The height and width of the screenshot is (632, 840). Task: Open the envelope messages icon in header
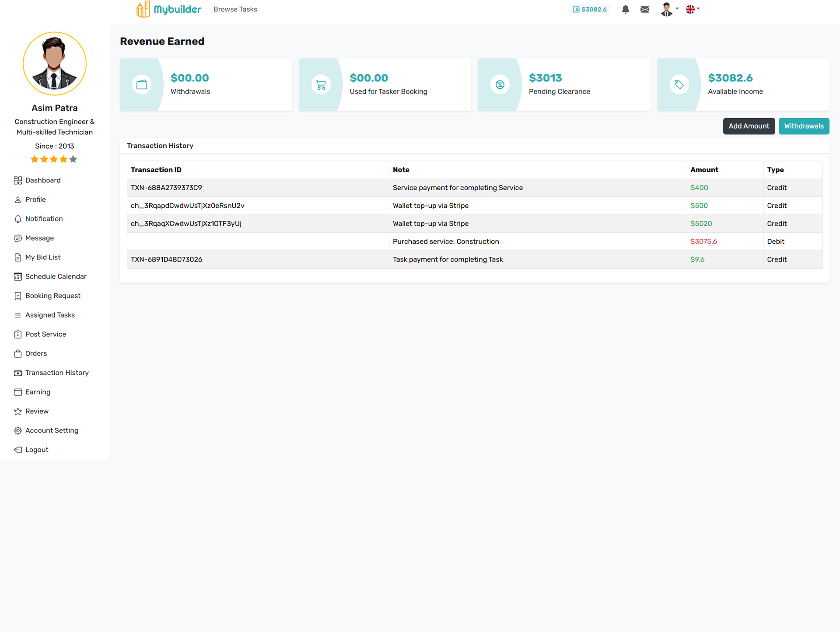pyautogui.click(x=644, y=9)
